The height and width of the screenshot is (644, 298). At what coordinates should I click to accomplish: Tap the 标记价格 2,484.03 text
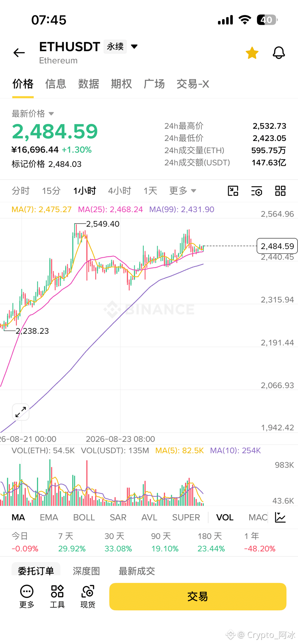pos(46,164)
